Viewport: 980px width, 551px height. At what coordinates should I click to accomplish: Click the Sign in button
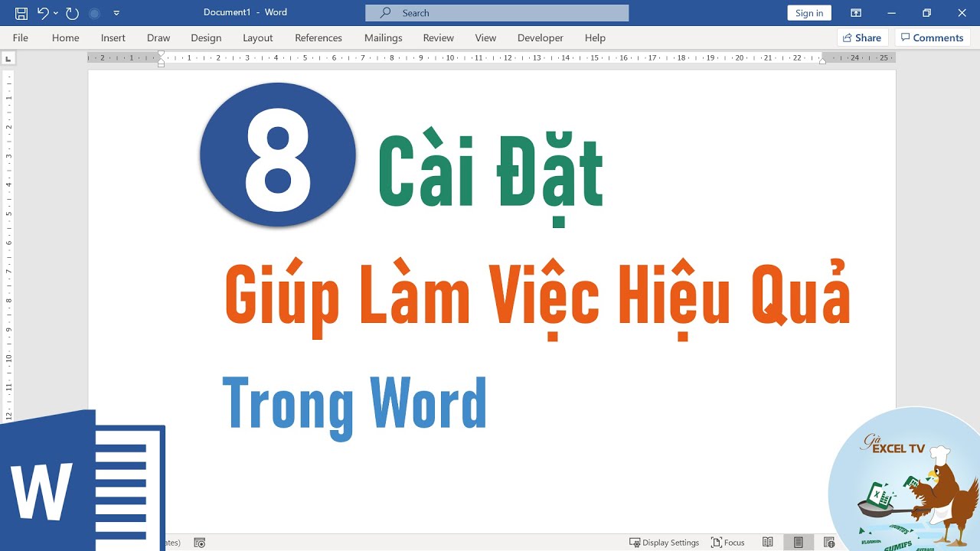[809, 13]
